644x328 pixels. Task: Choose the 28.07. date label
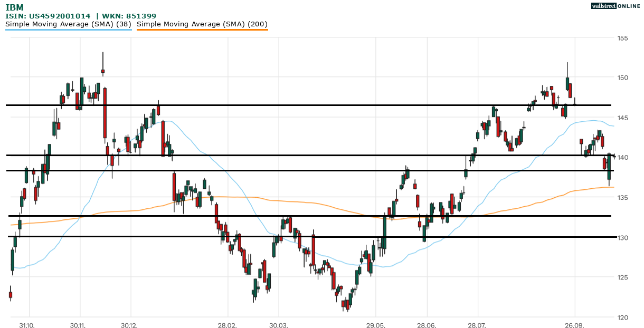click(477, 325)
